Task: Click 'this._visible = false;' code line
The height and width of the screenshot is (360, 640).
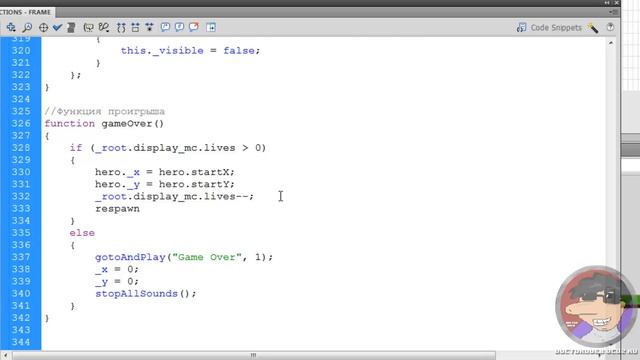Action: (190, 51)
